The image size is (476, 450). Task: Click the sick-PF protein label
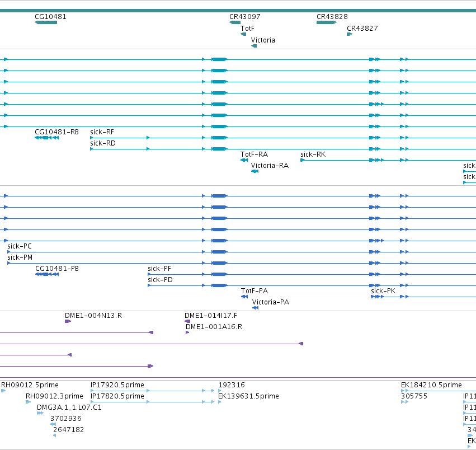click(x=159, y=269)
